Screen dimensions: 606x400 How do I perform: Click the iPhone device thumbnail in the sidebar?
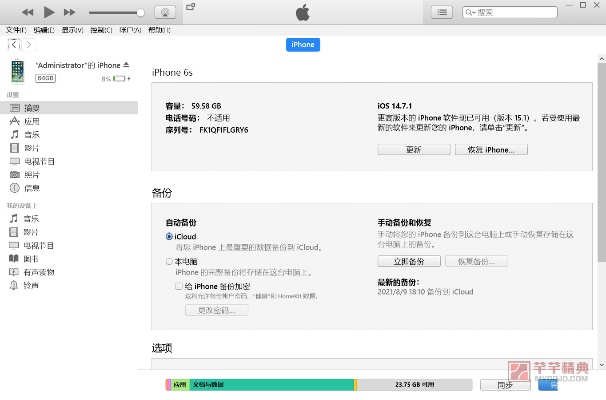coord(18,71)
